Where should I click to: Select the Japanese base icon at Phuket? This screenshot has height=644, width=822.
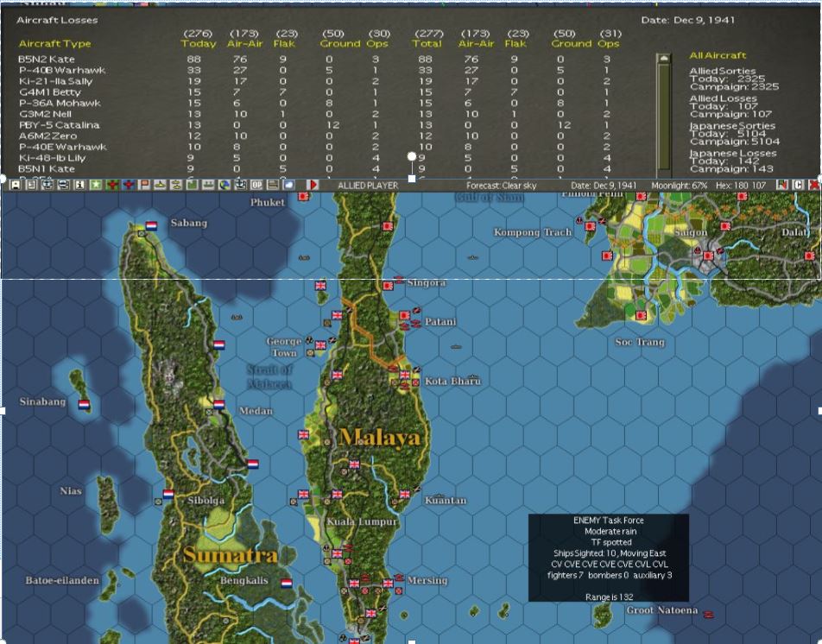(303, 197)
